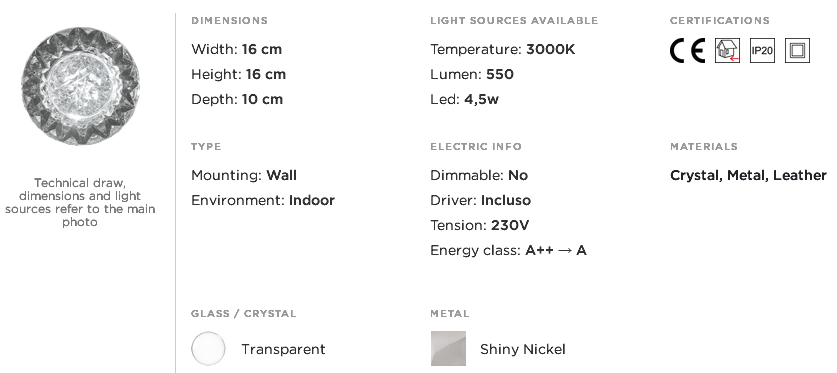Click the double-square class II insulation icon

click(797, 51)
